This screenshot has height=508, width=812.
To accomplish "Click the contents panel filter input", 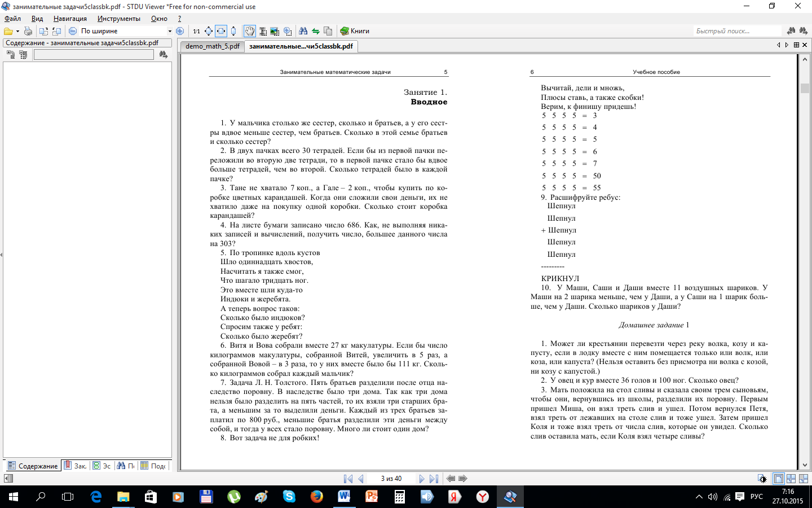I will point(94,55).
